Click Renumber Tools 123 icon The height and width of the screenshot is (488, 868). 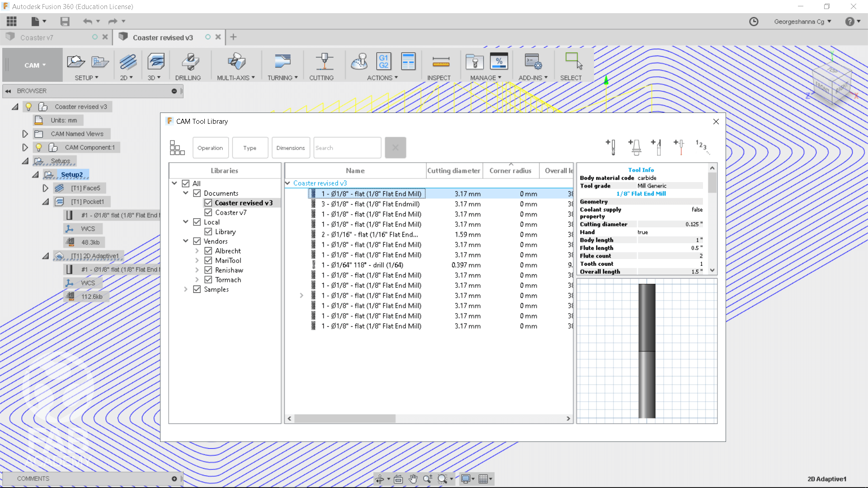click(702, 146)
